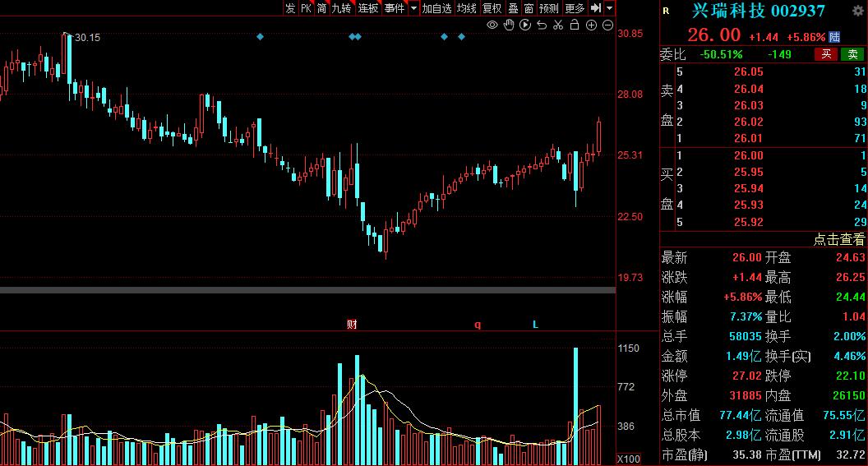Click the L marker below chart
868x466 pixels.
535,325
